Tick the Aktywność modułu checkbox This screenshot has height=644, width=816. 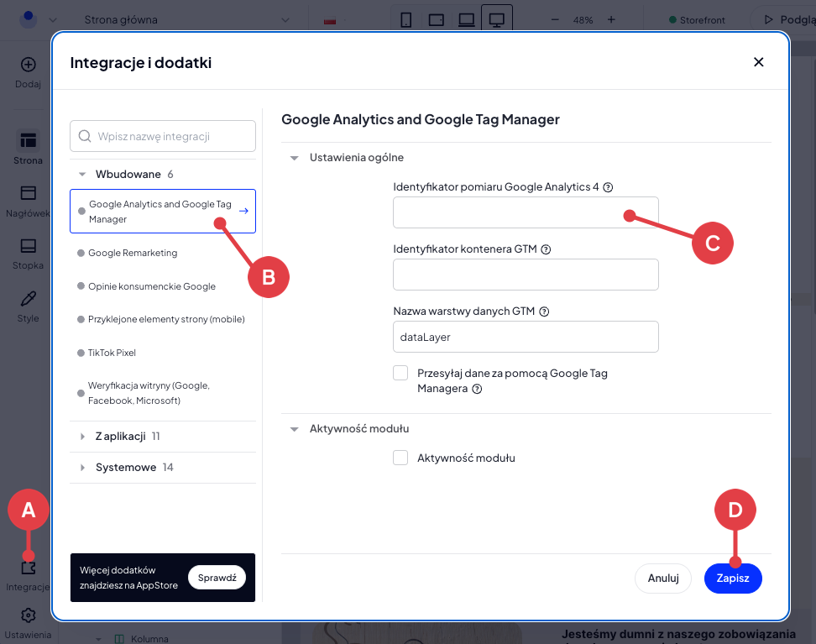[400, 458]
